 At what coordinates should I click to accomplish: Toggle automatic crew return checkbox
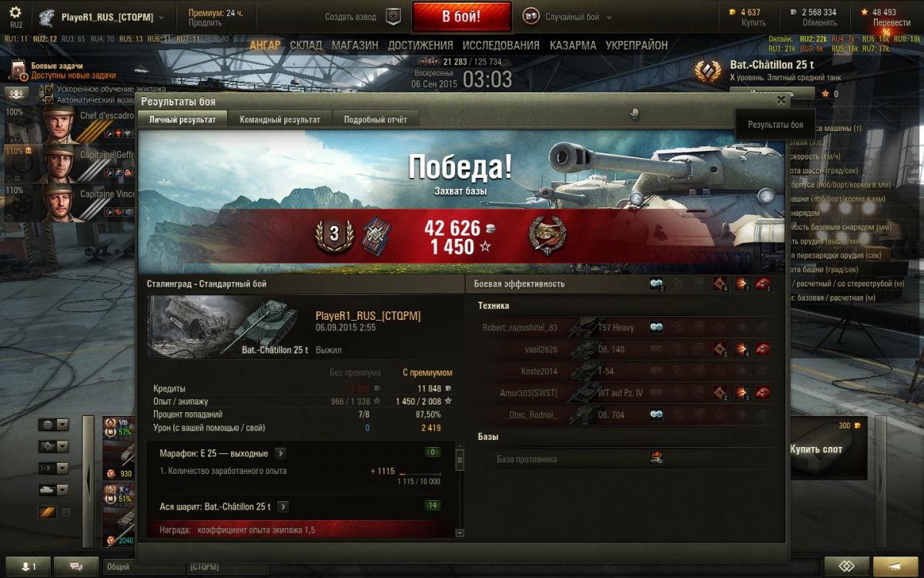[x=49, y=99]
